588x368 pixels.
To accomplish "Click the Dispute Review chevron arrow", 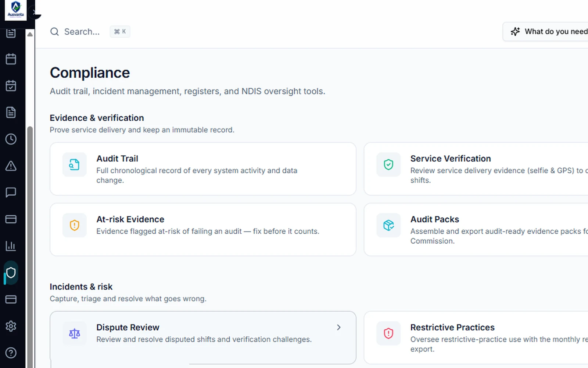I will click(339, 327).
